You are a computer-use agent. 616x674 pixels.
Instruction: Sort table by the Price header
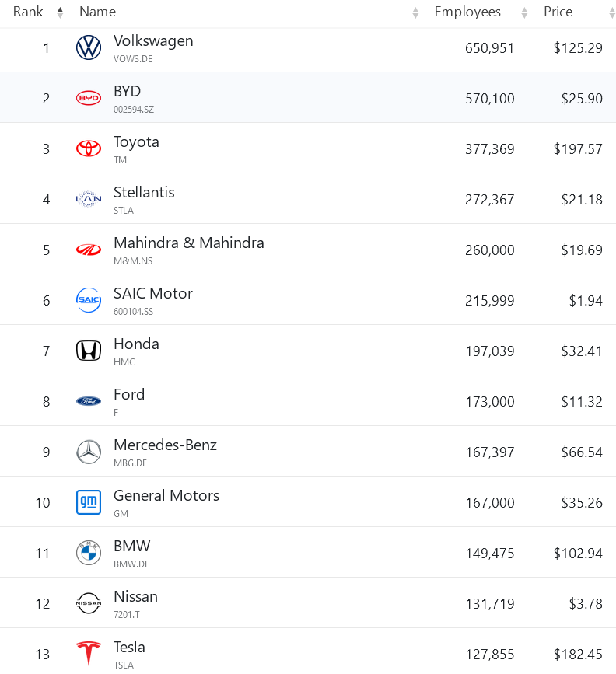click(558, 12)
